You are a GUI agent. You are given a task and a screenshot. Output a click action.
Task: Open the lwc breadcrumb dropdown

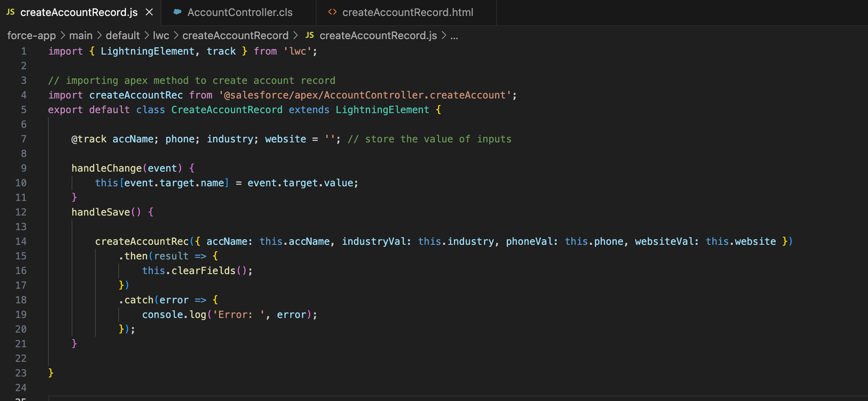click(161, 35)
